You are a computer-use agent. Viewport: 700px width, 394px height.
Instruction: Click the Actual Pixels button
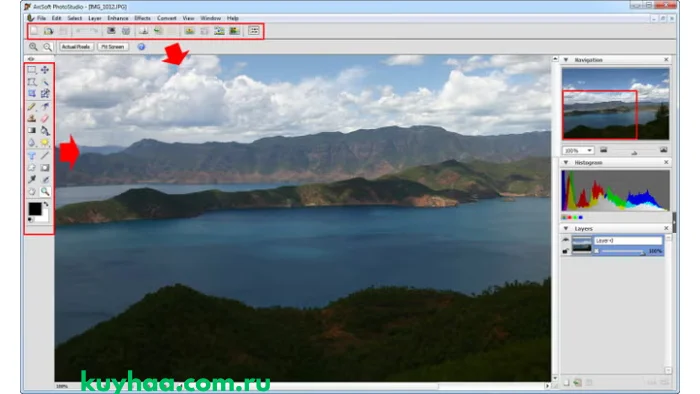[x=76, y=47]
